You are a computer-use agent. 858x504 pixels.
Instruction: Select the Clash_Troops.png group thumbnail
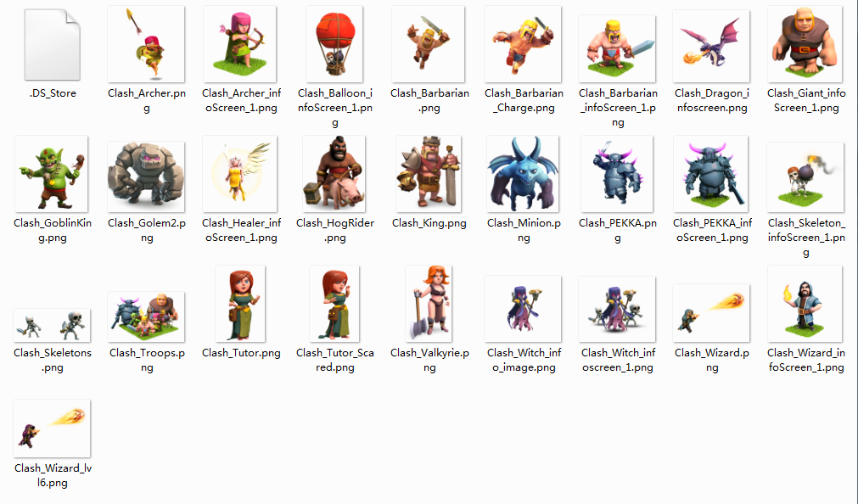pyautogui.click(x=146, y=316)
